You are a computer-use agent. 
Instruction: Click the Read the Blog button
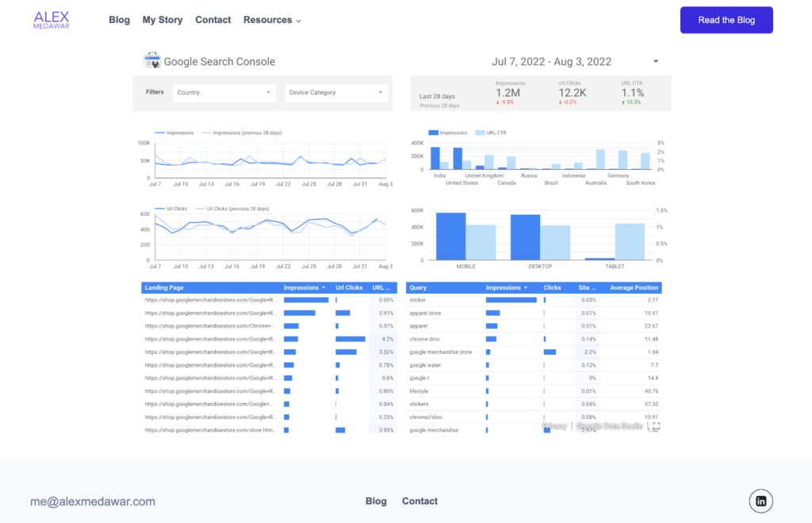coord(726,19)
